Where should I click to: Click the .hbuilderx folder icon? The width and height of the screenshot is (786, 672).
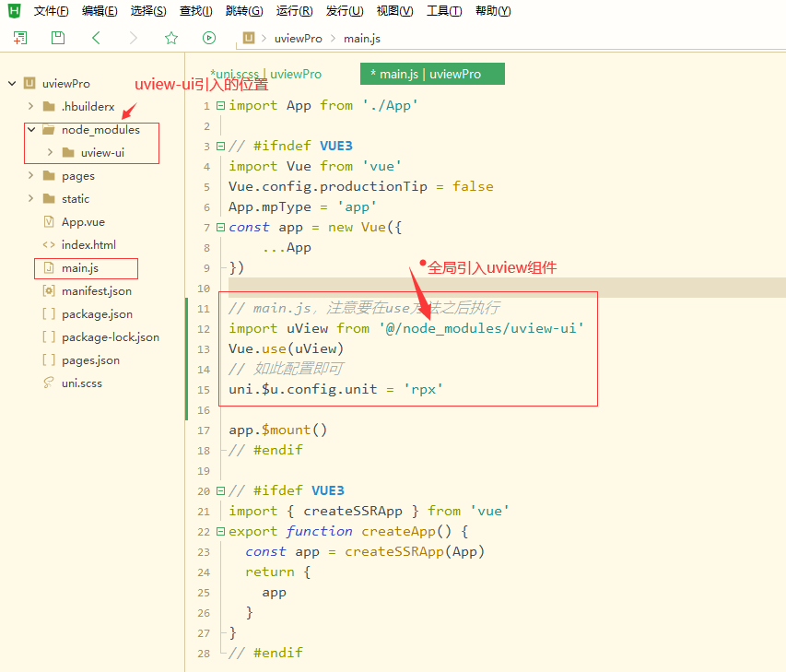click(49, 106)
